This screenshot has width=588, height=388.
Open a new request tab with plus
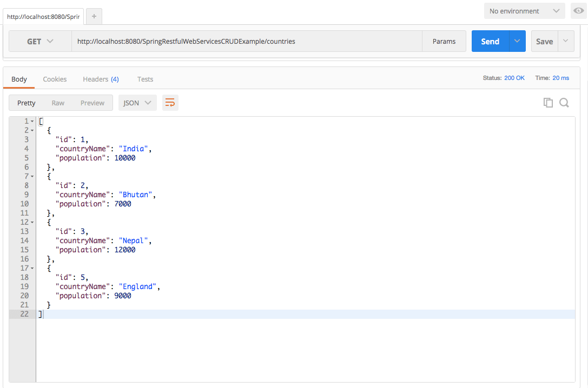[x=94, y=17]
